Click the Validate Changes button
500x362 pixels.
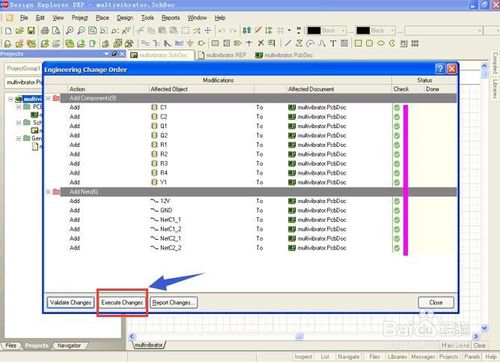(x=71, y=303)
